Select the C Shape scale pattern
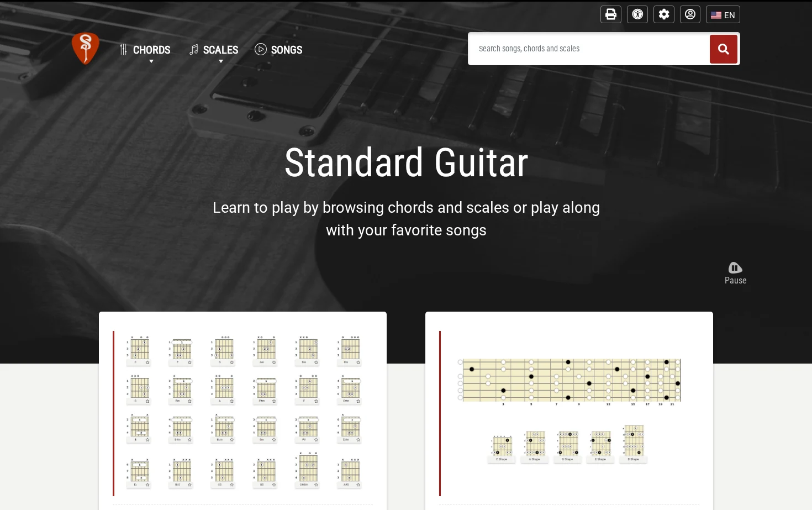This screenshot has width=812, height=510. (502, 449)
